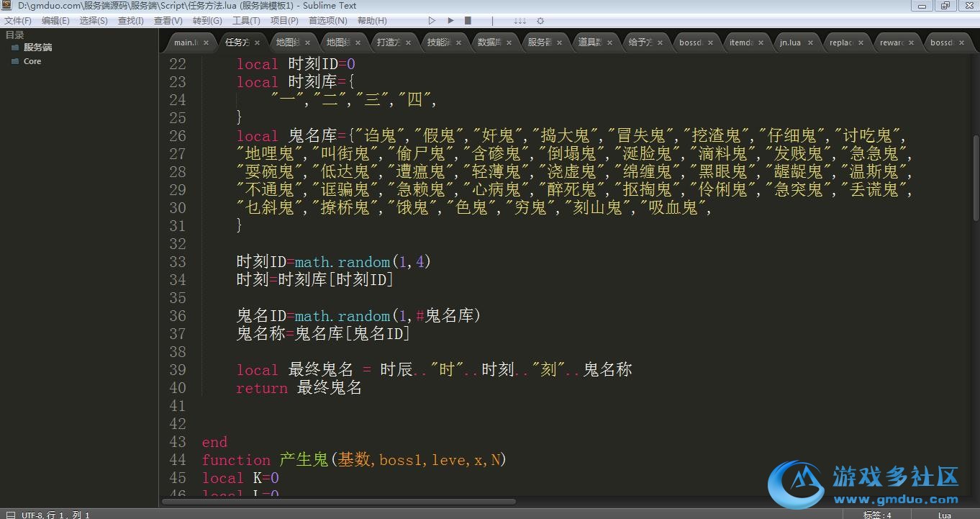Screen dimensions: 980x519
Task: Close the 给予方 tab
Action: [x=660, y=42]
